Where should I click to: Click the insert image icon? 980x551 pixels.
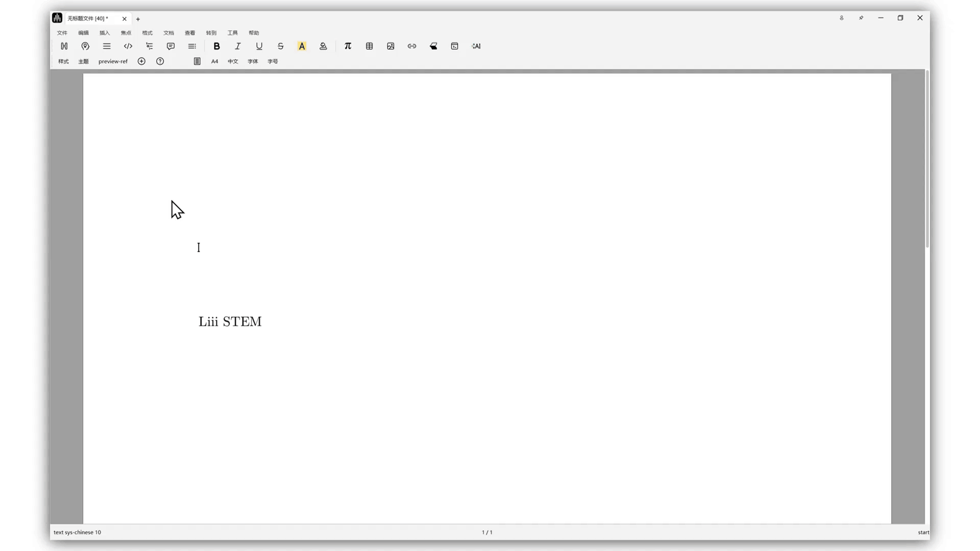tap(390, 46)
